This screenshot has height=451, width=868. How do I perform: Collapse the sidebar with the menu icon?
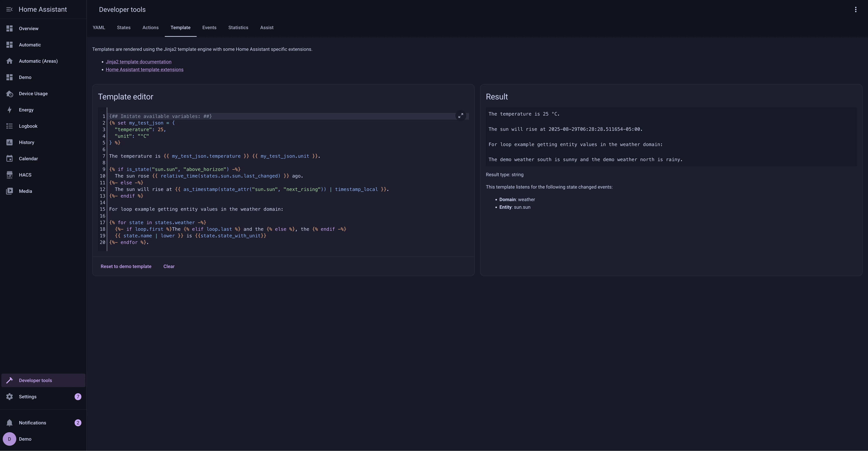pos(9,9)
